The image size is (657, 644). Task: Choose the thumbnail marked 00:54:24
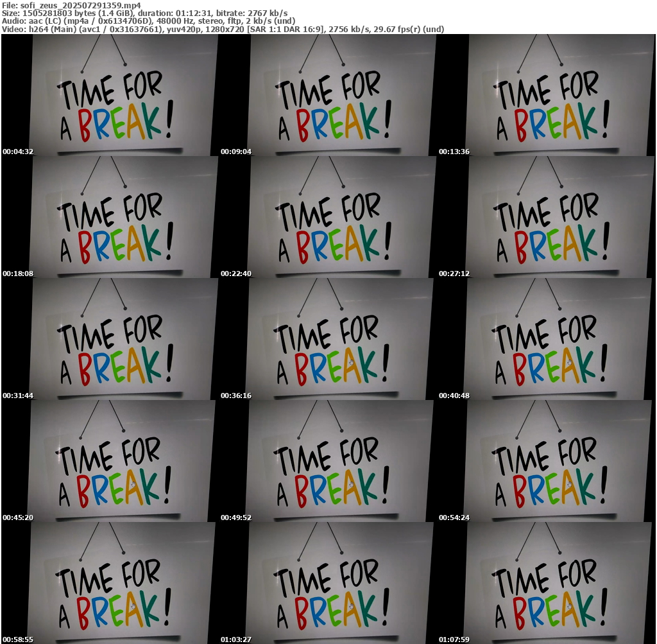coord(547,461)
